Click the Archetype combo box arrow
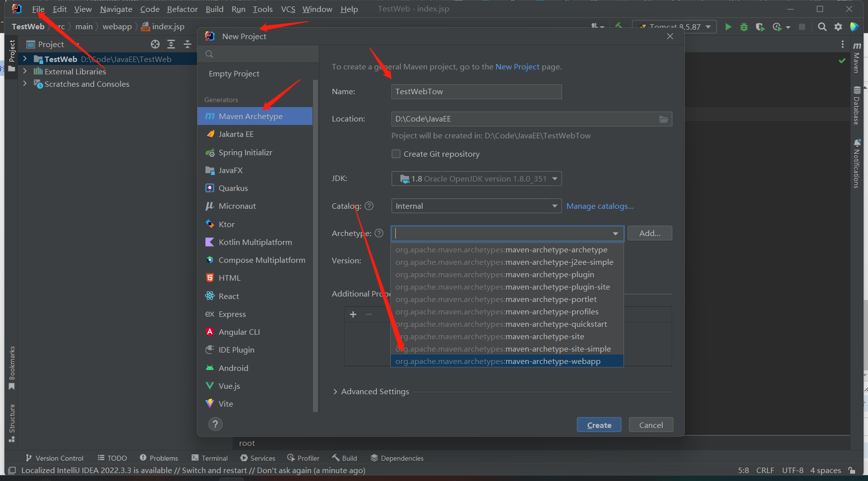The width and height of the screenshot is (868, 481). coord(616,234)
